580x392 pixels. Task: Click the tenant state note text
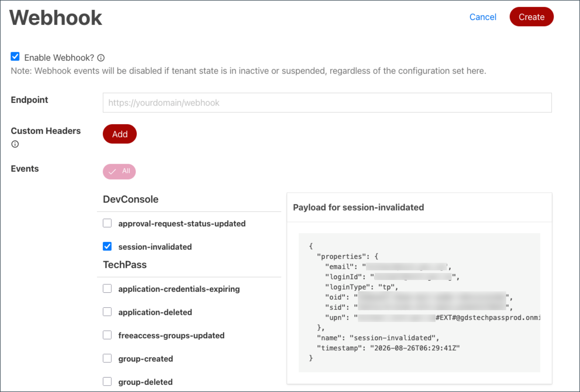tap(248, 71)
